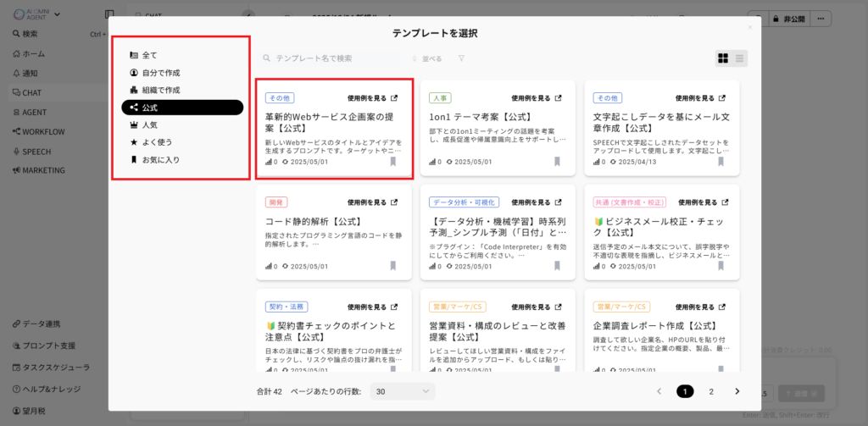The image size is (868, 426).
Task: Open 通知 in the background sidebar
Action: pyautogui.click(x=25, y=73)
